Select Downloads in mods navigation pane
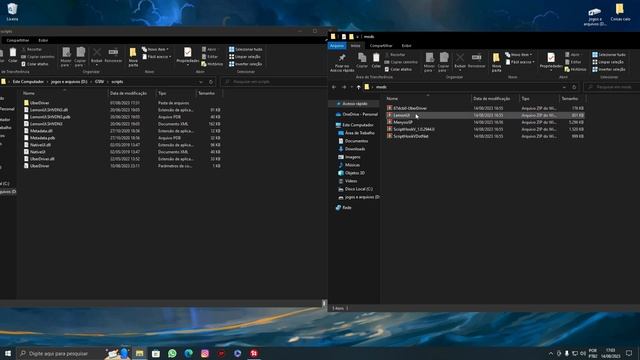This screenshot has width=640, height=360. click(x=355, y=149)
